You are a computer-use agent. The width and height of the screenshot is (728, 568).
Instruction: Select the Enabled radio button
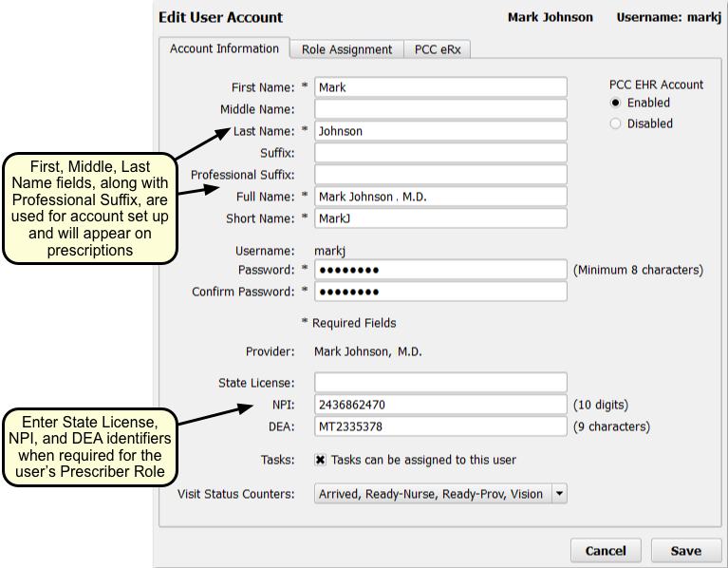pyautogui.click(x=615, y=103)
